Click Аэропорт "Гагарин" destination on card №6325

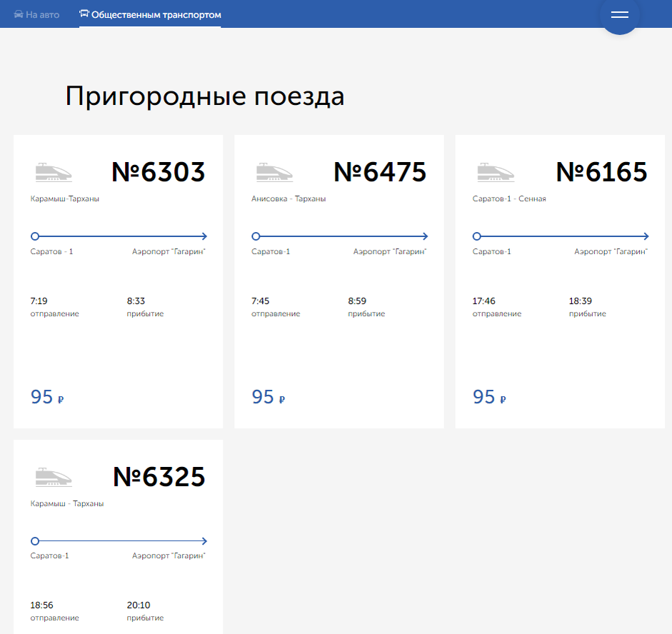pyautogui.click(x=169, y=555)
